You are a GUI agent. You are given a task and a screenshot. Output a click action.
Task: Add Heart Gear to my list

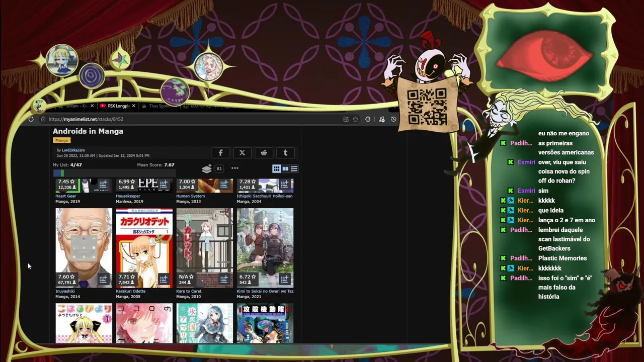coord(103,185)
